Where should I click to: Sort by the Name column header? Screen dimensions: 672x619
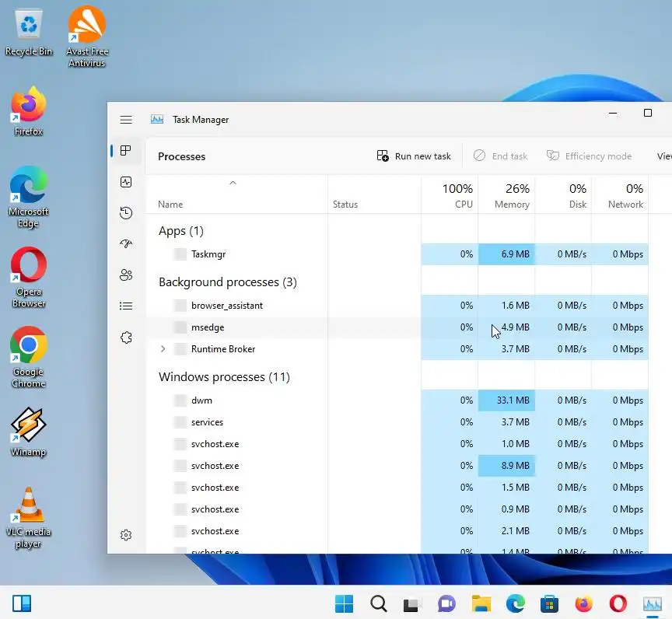click(x=170, y=205)
